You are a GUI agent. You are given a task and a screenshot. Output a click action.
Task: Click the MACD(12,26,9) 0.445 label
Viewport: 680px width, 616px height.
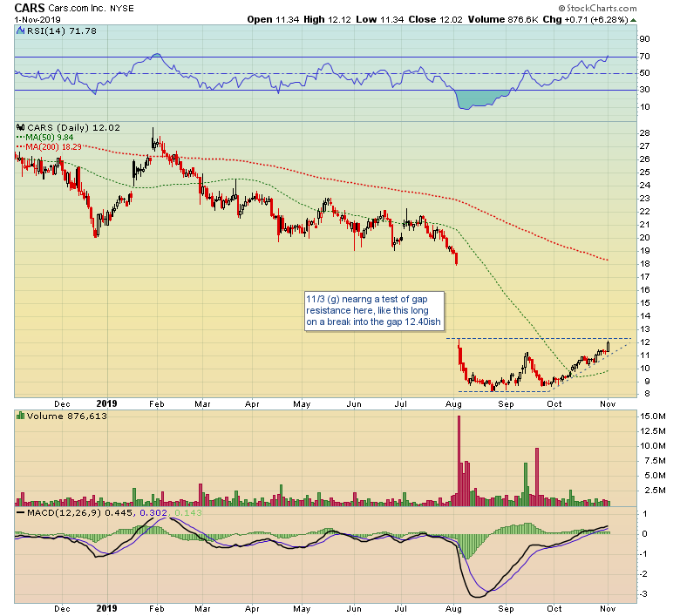pyautogui.click(x=80, y=513)
